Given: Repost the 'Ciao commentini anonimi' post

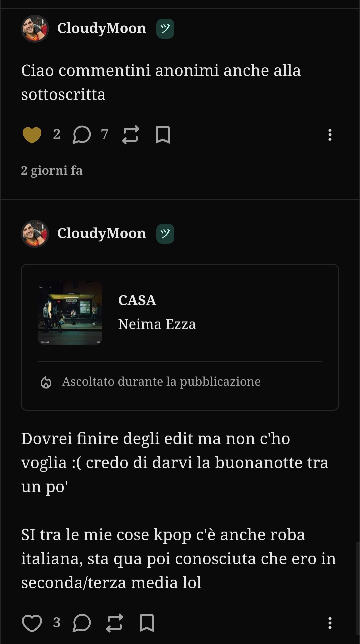Looking at the screenshot, I should pyautogui.click(x=130, y=135).
